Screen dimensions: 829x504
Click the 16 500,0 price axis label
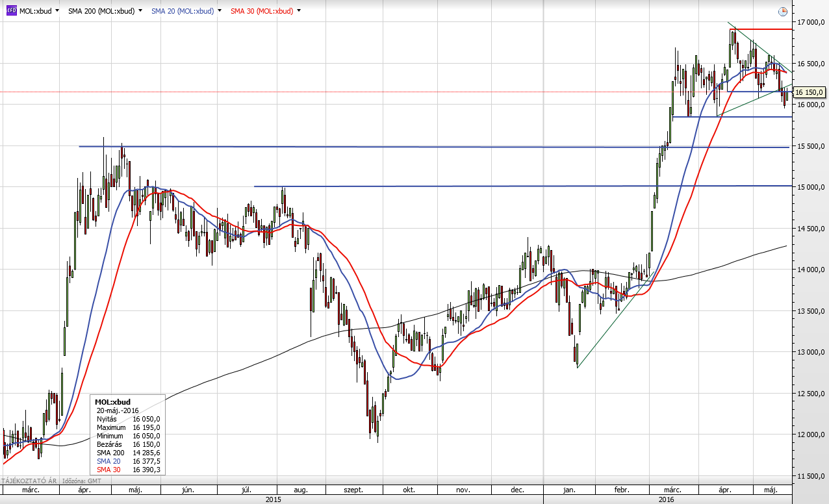pyautogui.click(x=811, y=64)
